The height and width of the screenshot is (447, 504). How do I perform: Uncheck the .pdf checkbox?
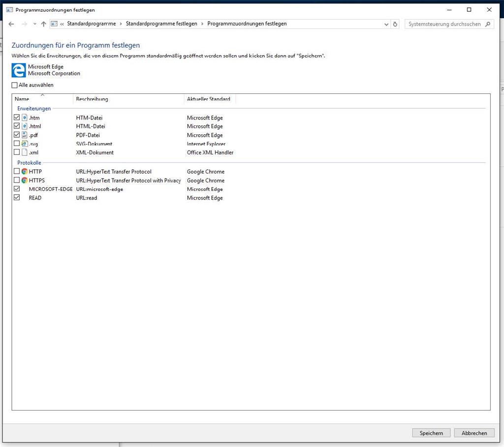(17, 135)
